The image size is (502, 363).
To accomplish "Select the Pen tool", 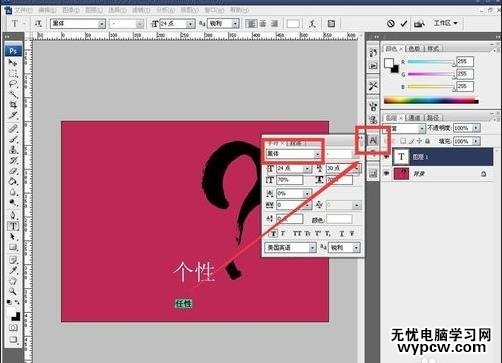I will (x=13, y=215).
